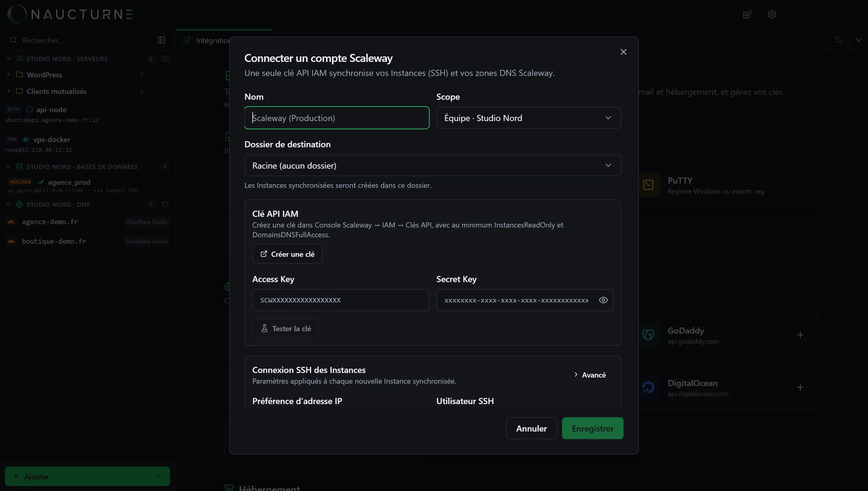This screenshot has width=868, height=491.
Task: Click the search magnifier icon
Action: [13, 40]
